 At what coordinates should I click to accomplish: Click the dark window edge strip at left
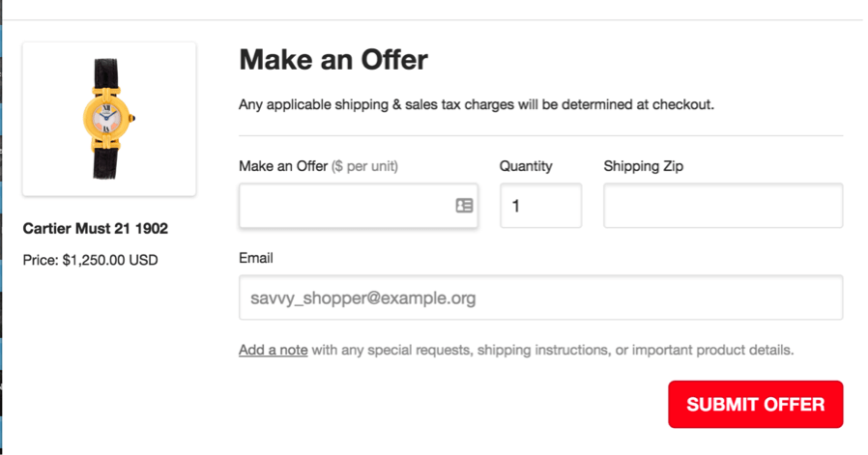[x=1, y=228]
